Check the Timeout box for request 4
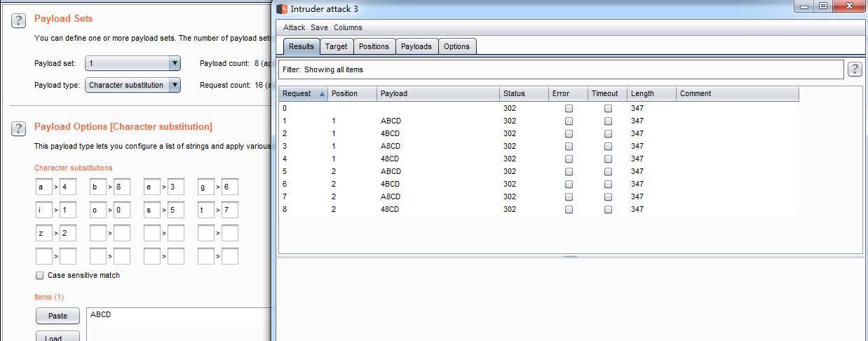Viewport: 868px width, 341px height. coord(609,159)
